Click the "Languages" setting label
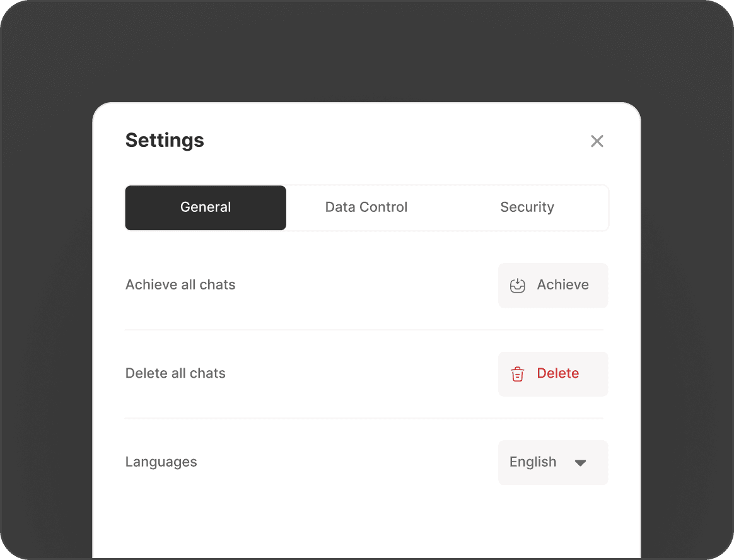 pyautogui.click(x=161, y=462)
